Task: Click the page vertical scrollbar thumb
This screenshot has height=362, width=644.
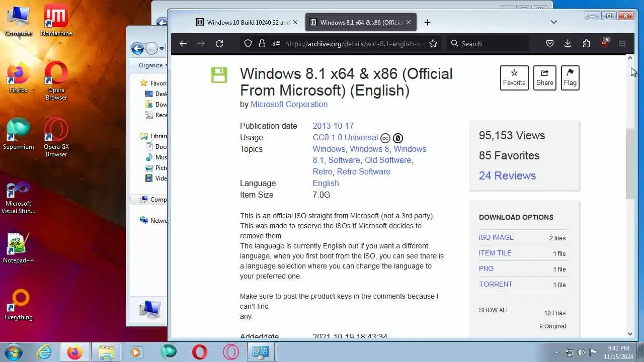Action: coord(630,163)
